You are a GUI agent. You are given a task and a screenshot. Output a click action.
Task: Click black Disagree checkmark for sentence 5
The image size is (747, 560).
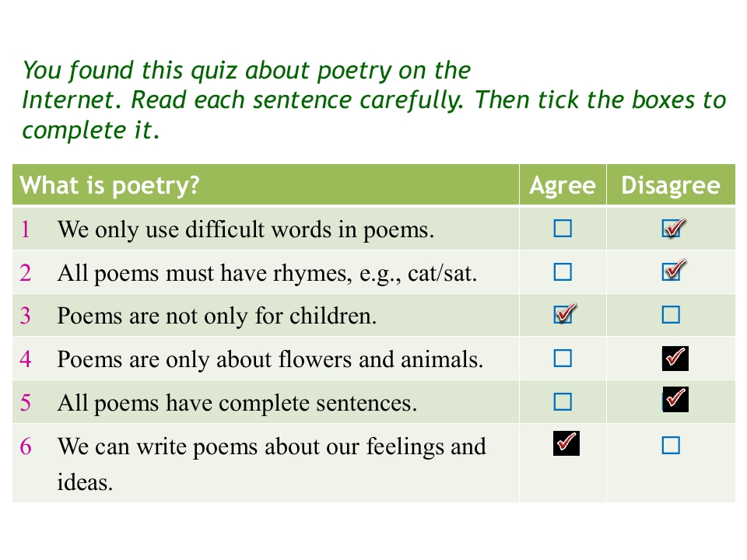675,399
